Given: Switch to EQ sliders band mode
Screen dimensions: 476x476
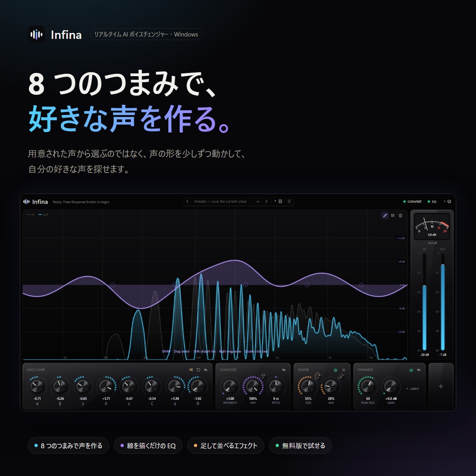Looking at the screenshot, I should (393, 216).
